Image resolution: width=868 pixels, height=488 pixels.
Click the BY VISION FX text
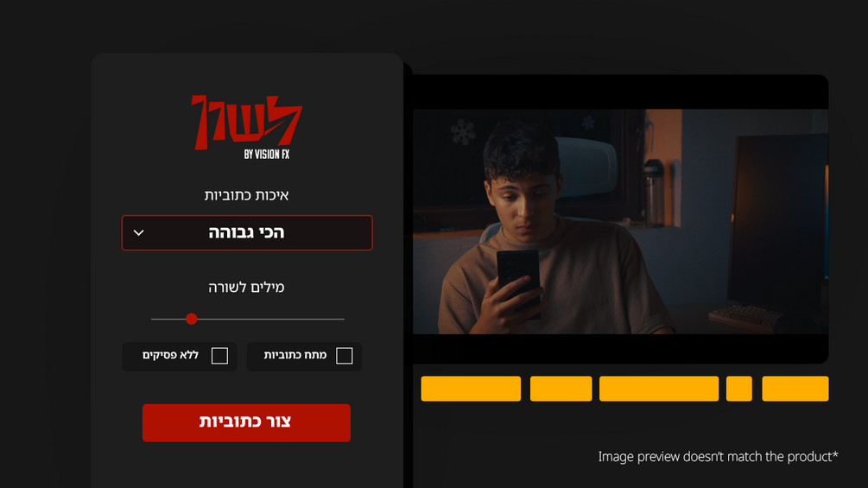click(267, 155)
